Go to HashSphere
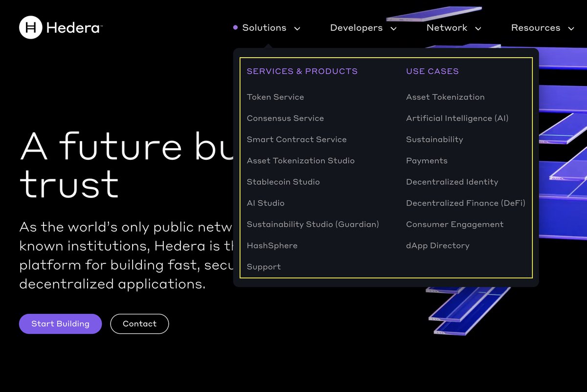Image resolution: width=587 pixels, height=392 pixels. 272,245
